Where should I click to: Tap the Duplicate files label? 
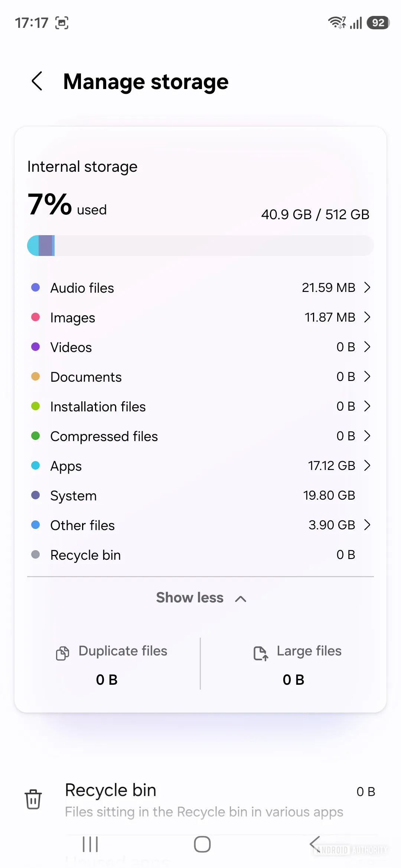coord(123,651)
